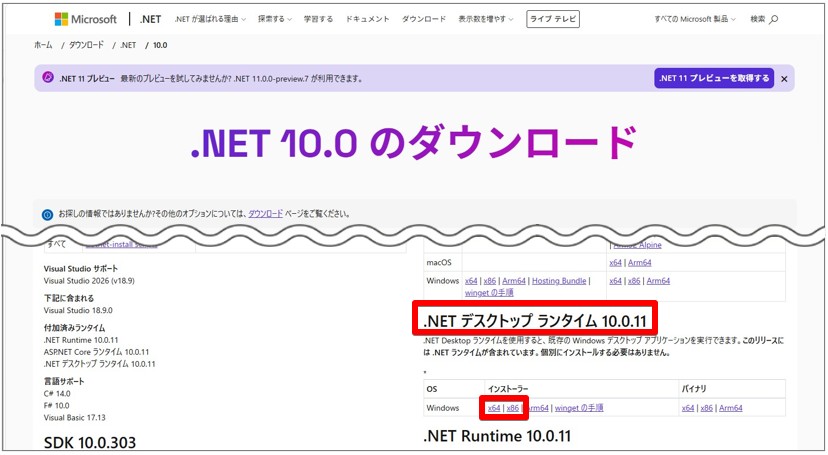
Task: Dismiss the .NET 11 preview banner
Action: 784,79
